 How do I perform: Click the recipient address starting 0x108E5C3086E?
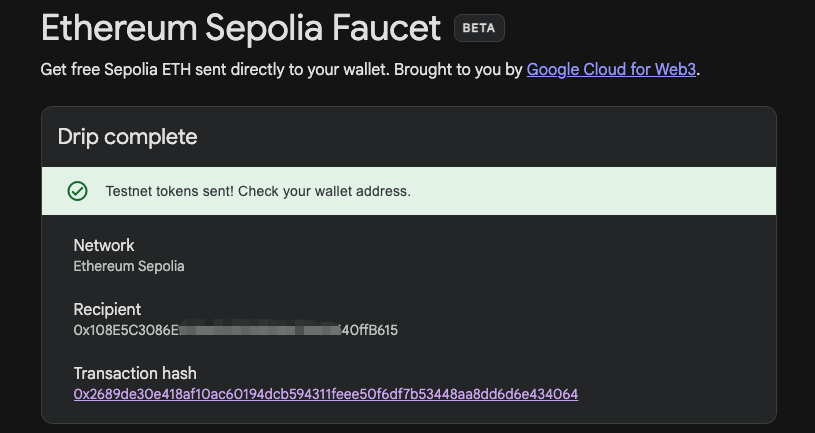[126, 330]
